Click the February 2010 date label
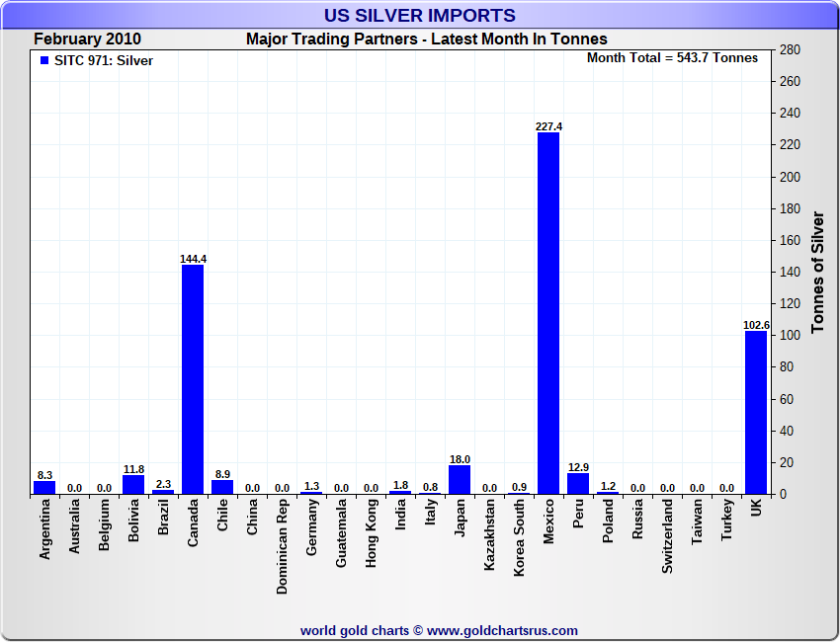This screenshot has height=642, width=840. pyautogui.click(x=87, y=40)
